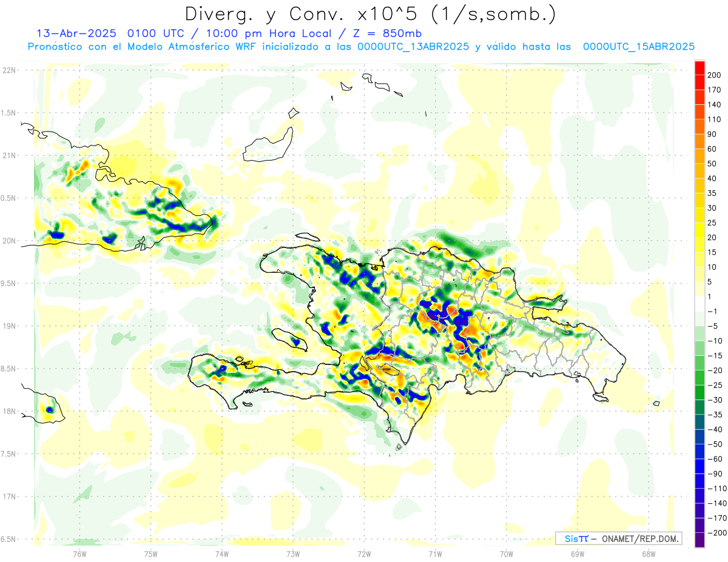Click the '17N' latitude axis label

10,497
